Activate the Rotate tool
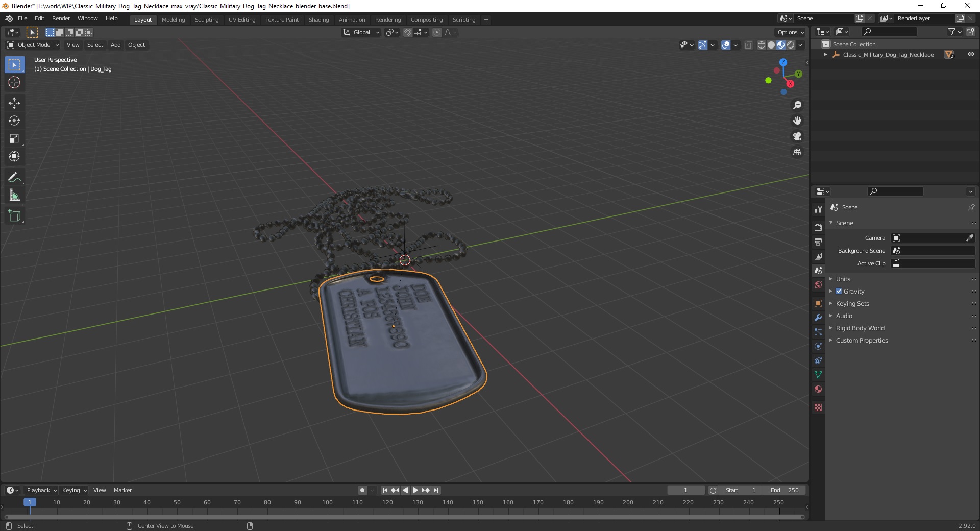The height and width of the screenshot is (531, 980). [14, 121]
